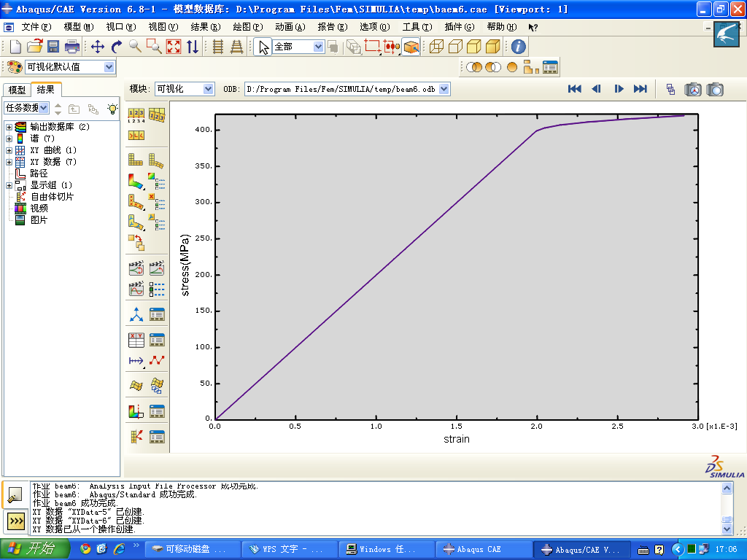
Task: Click the next frame playback button
Action: pos(619,89)
